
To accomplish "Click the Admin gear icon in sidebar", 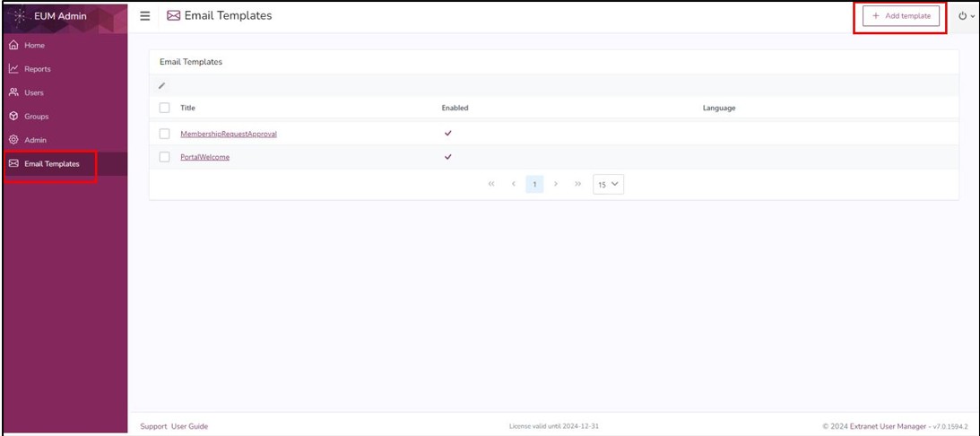I will (13, 140).
